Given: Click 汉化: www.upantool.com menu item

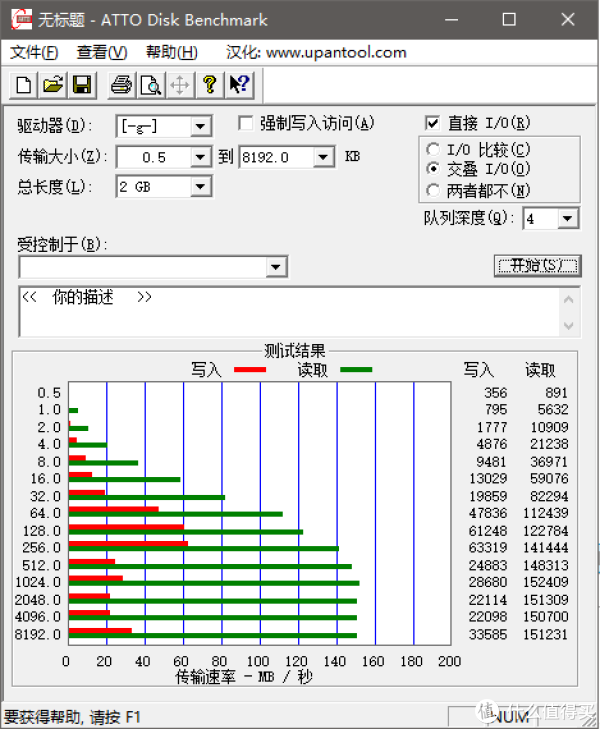Looking at the screenshot, I should (316, 53).
